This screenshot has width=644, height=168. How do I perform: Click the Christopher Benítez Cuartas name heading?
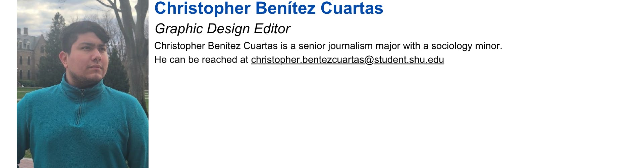tap(268, 9)
